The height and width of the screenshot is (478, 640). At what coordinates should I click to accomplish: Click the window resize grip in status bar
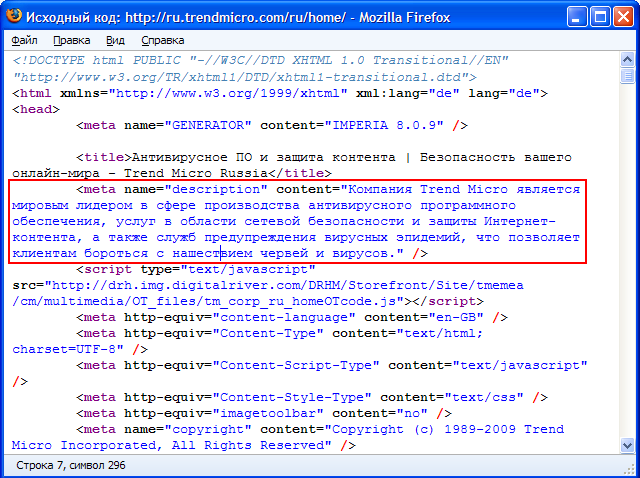(x=629, y=468)
